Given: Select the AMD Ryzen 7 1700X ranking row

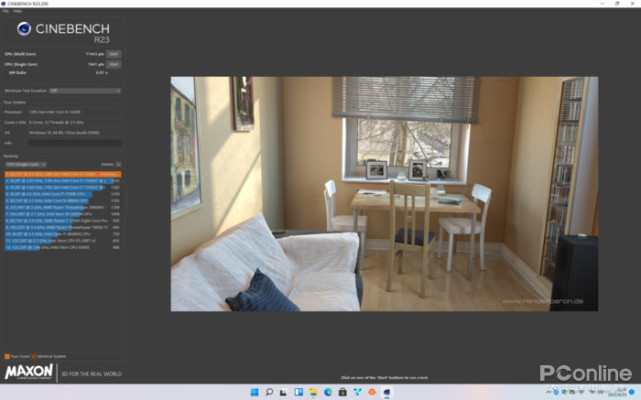Looking at the screenshot, I should tap(63, 221).
